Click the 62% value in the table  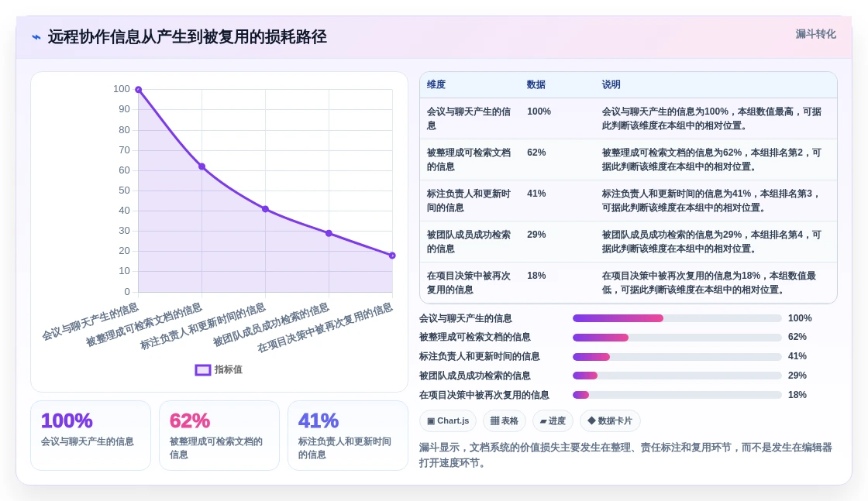pyautogui.click(x=536, y=153)
